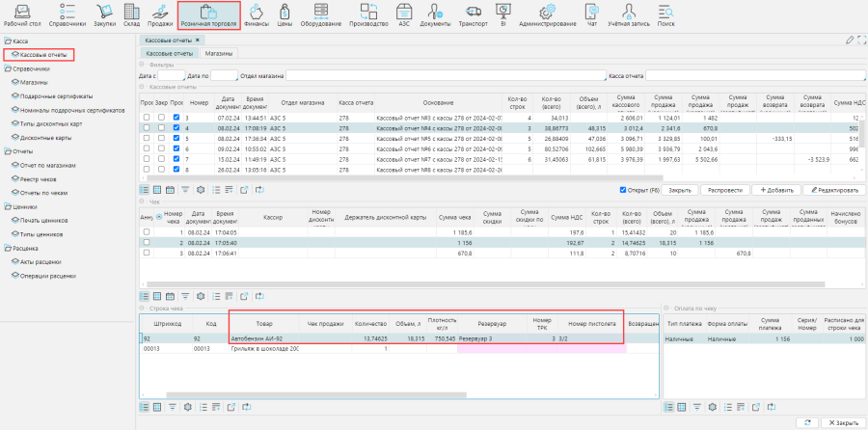Check the first checkbox of report row 3
The width and height of the screenshot is (868, 430).
(147, 118)
